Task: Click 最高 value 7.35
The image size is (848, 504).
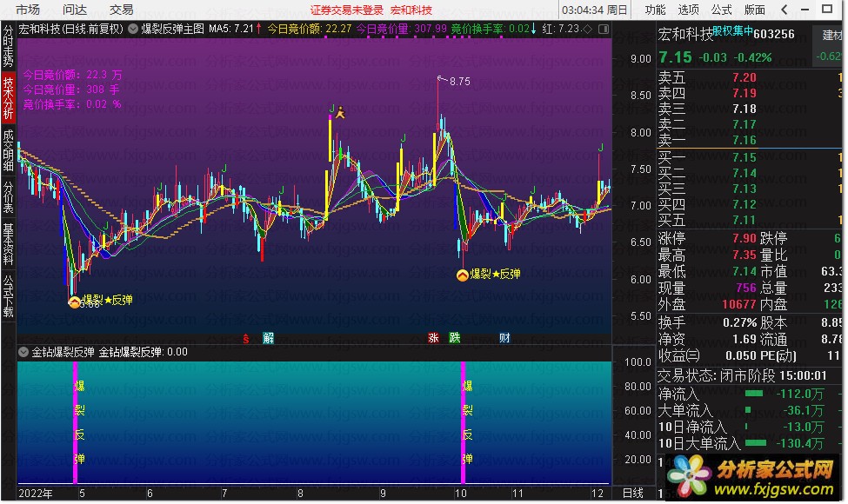Action: [x=745, y=255]
